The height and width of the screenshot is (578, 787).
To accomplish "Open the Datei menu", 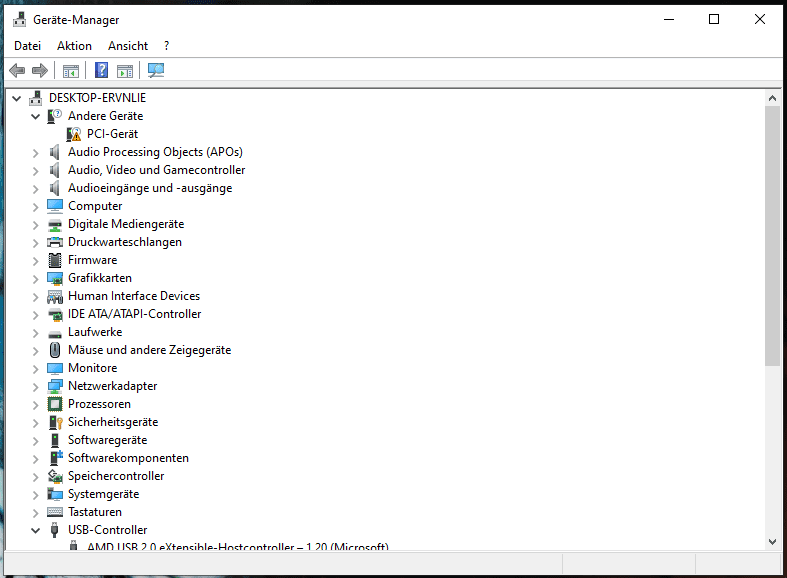I will tap(27, 46).
